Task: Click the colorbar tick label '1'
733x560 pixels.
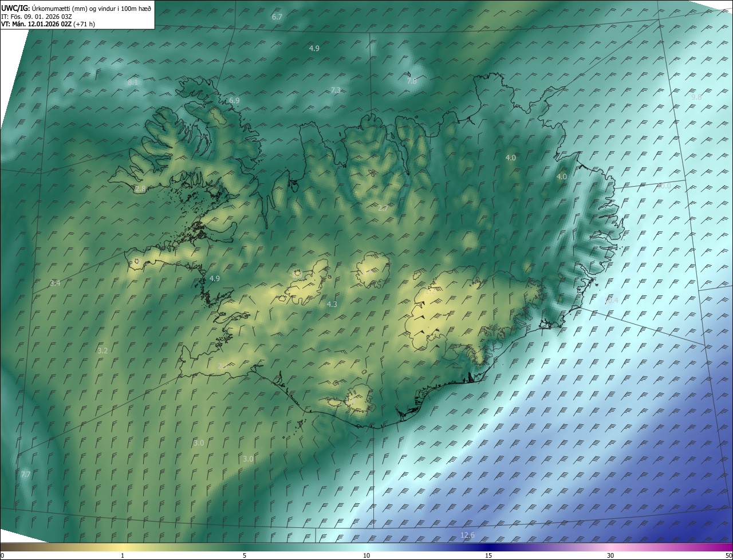Action: tap(123, 555)
